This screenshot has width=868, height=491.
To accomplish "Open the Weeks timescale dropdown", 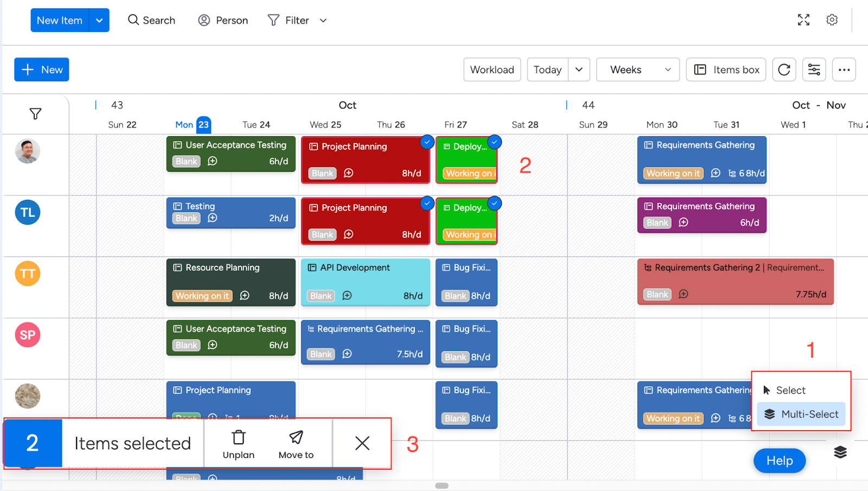I will [x=637, y=69].
